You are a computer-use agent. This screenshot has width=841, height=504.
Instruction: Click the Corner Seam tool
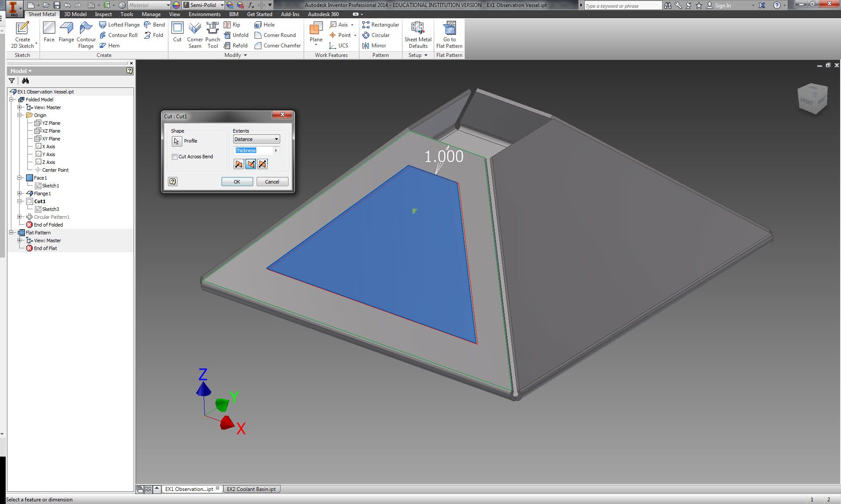coord(195,34)
